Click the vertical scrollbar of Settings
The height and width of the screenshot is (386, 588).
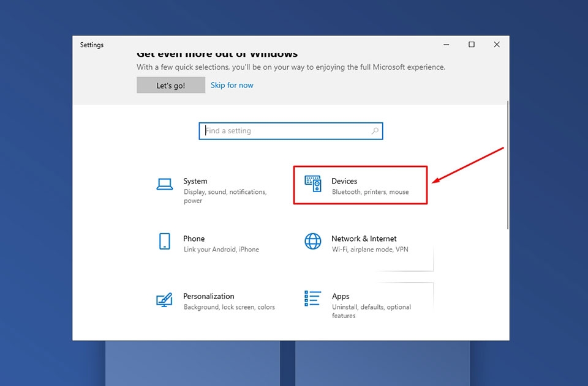(508, 165)
